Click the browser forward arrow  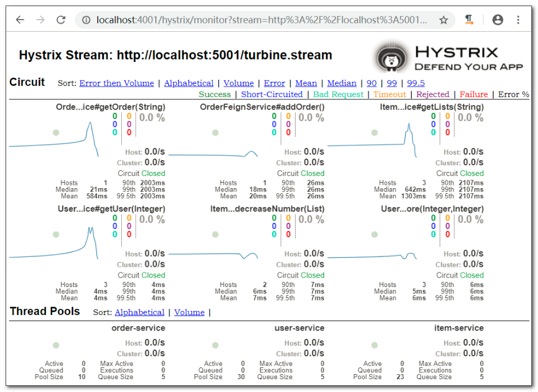tap(40, 20)
